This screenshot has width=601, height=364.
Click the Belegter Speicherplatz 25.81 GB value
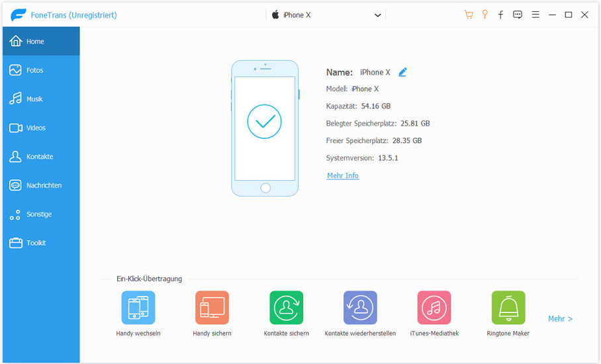coord(415,123)
